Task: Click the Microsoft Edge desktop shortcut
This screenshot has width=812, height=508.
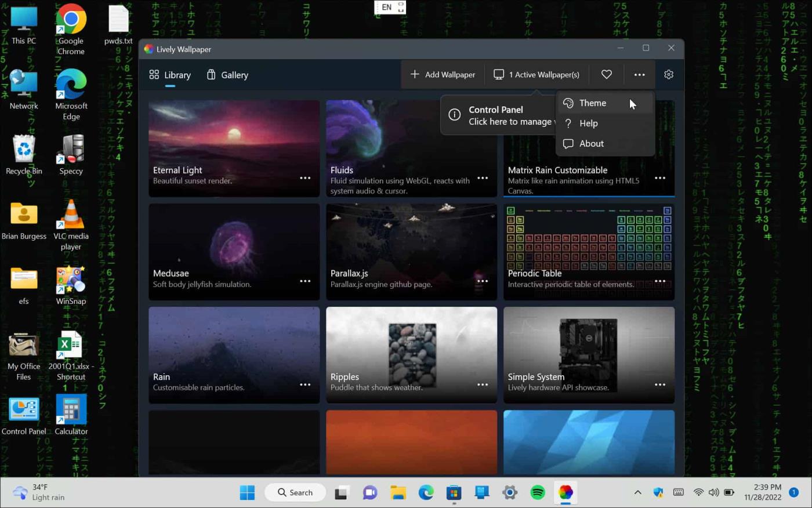Action: click(71, 95)
